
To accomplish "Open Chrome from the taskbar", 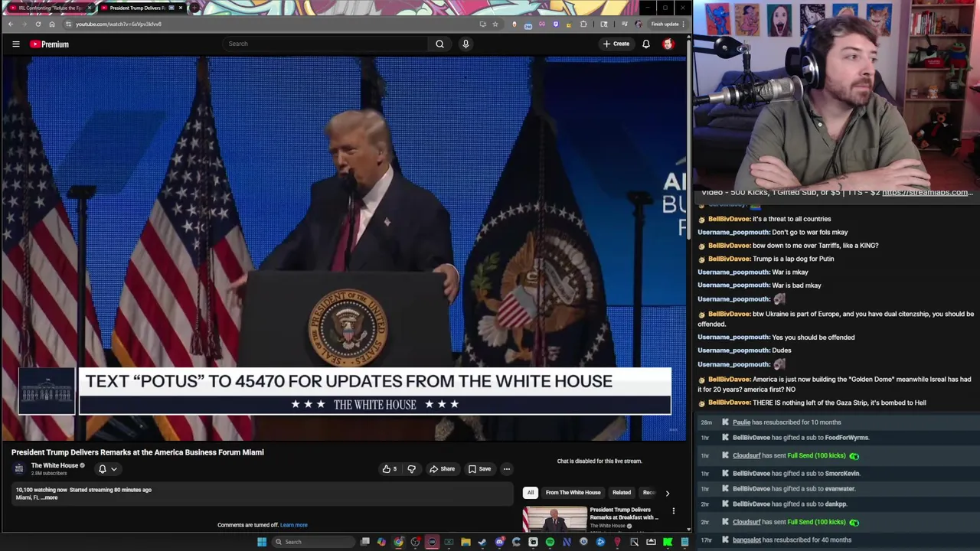I will [398, 542].
